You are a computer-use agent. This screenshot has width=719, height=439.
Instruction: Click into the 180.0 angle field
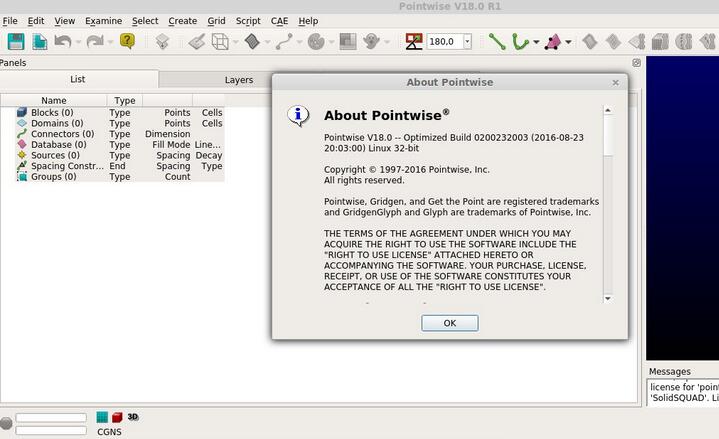pyautogui.click(x=445, y=42)
